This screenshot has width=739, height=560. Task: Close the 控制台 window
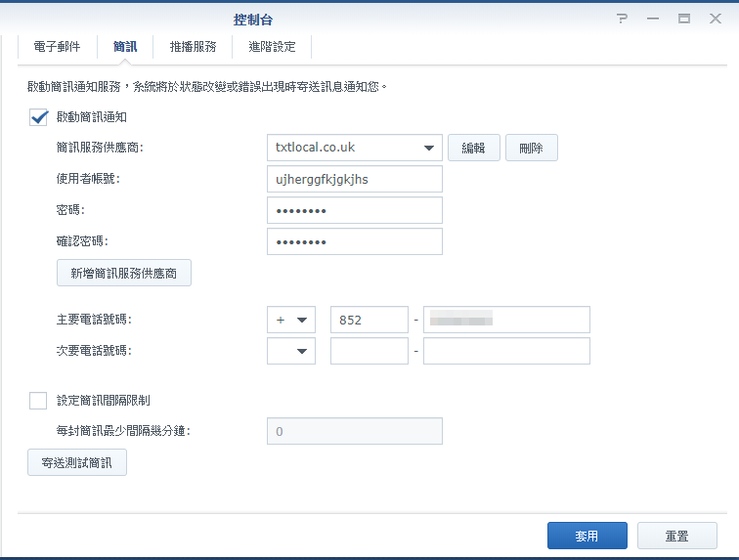[x=716, y=19]
